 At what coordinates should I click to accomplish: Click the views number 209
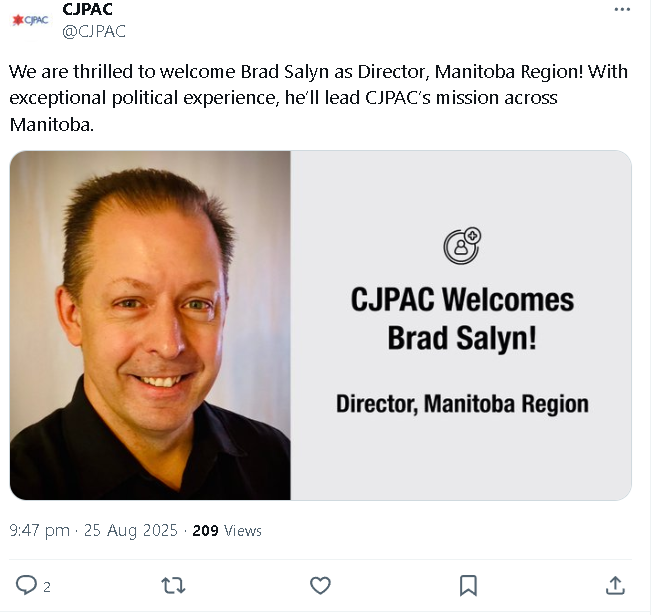(x=205, y=531)
